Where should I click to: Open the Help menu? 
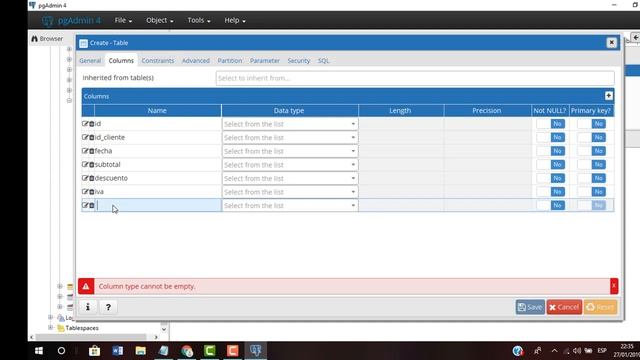pyautogui.click(x=235, y=20)
